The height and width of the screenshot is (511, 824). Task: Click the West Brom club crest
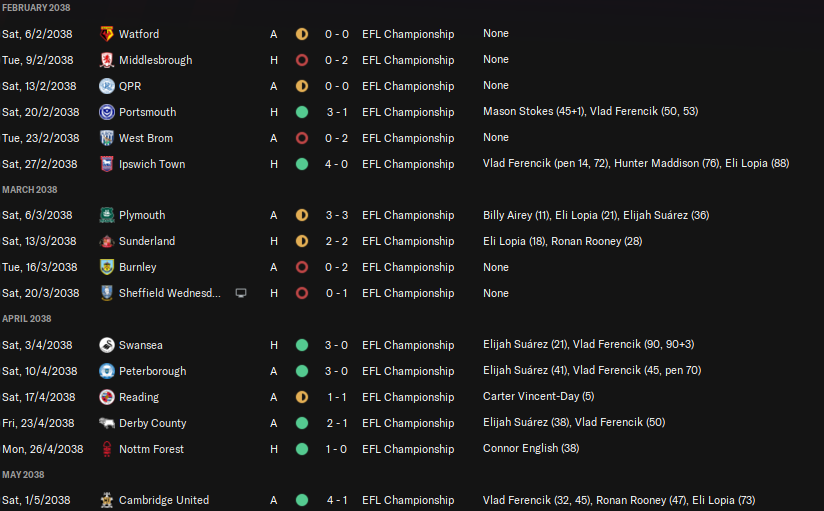coord(107,138)
